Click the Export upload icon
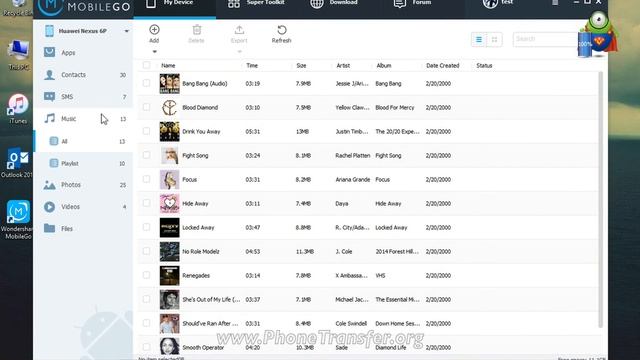The height and width of the screenshot is (360, 640). pyautogui.click(x=239, y=29)
